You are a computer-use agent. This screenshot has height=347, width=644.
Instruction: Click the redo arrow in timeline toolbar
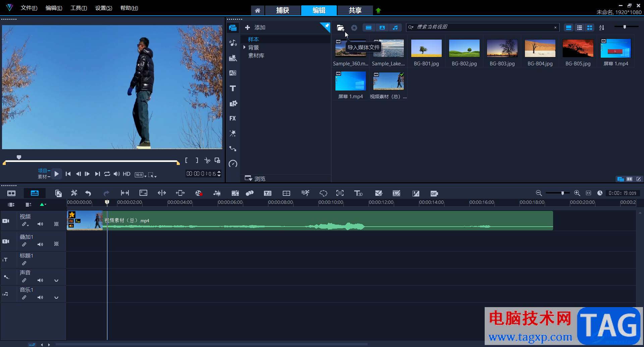[106, 193]
